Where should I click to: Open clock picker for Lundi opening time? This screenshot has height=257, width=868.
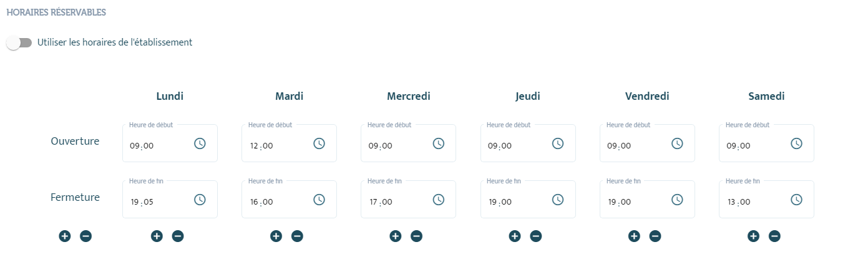pyautogui.click(x=200, y=143)
